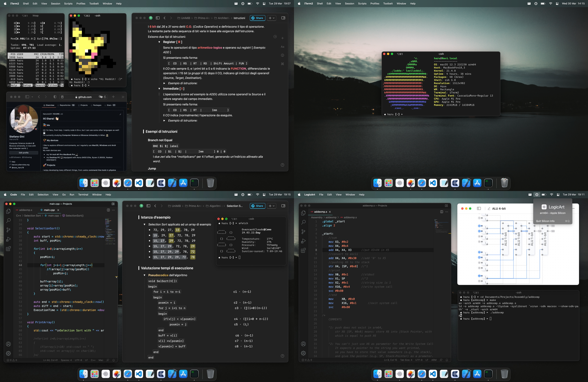Open notifications bell in main.cpp status bar
The width and height of the screenshot is (588, 382).
click(114, 360)
